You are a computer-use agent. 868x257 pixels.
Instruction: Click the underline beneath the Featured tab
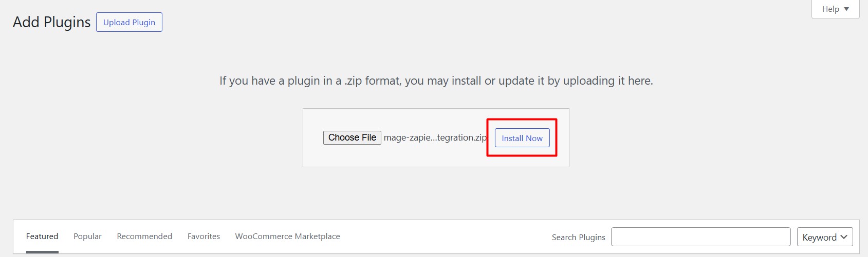[42, 252]
